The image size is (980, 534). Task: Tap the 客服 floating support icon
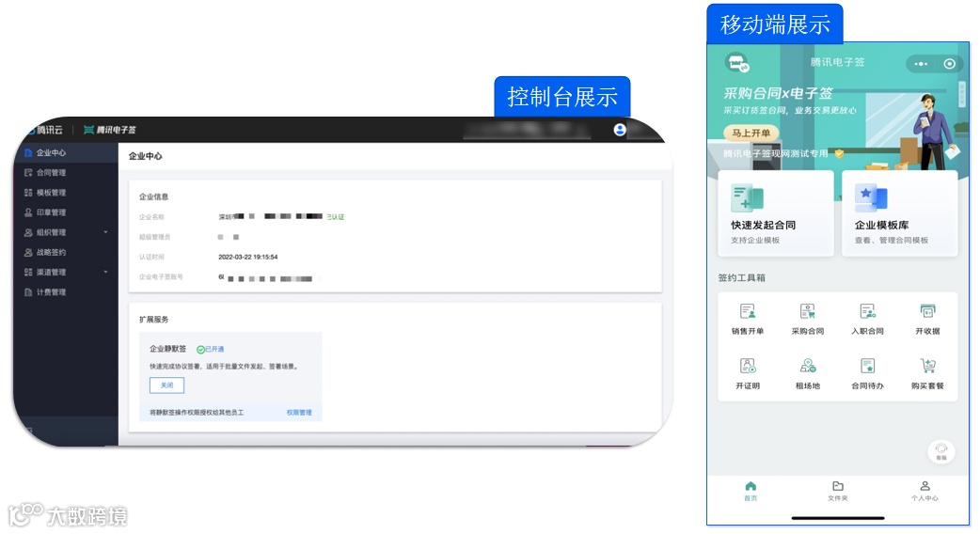[941, 451]
